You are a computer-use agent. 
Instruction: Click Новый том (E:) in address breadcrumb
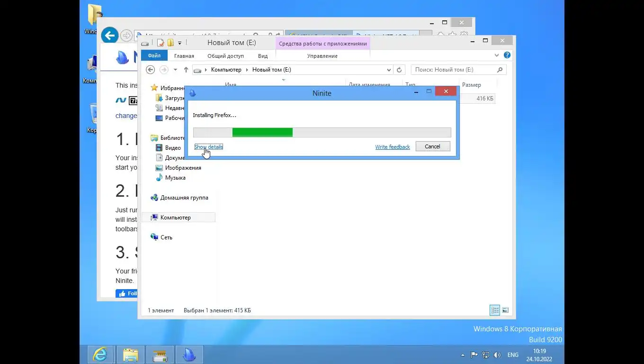tap(271, 70)
